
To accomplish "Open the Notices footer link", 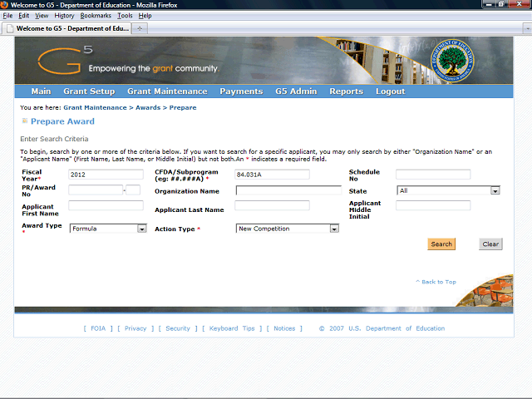I will [284, 328].
